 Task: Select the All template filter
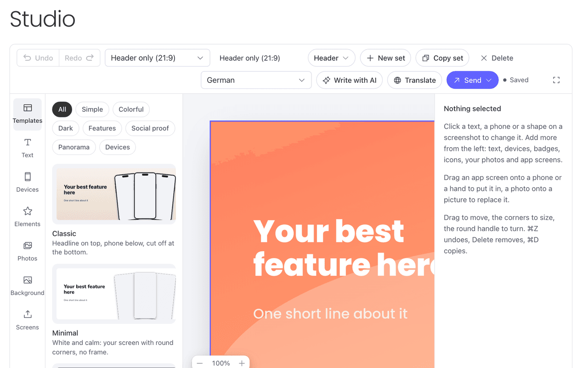62,109
